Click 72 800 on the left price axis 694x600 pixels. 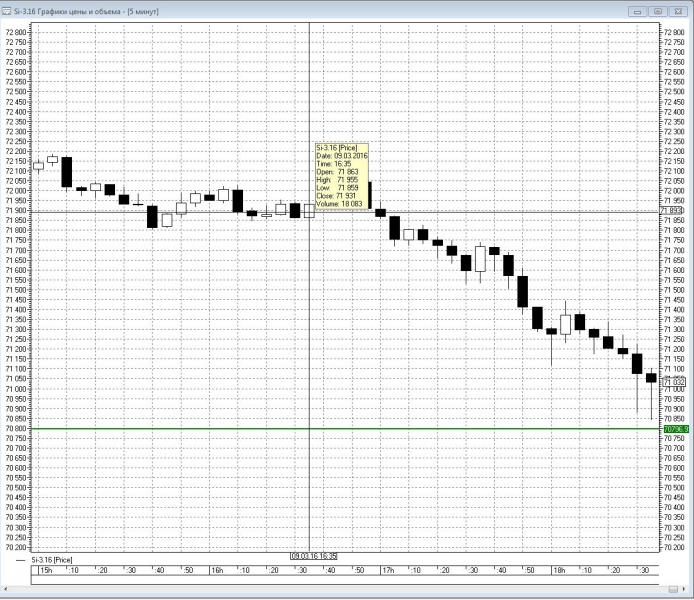[16, 32]
